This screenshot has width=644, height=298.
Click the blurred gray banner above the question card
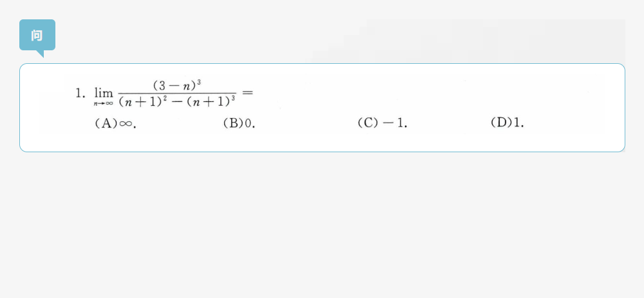pos(469,41)
